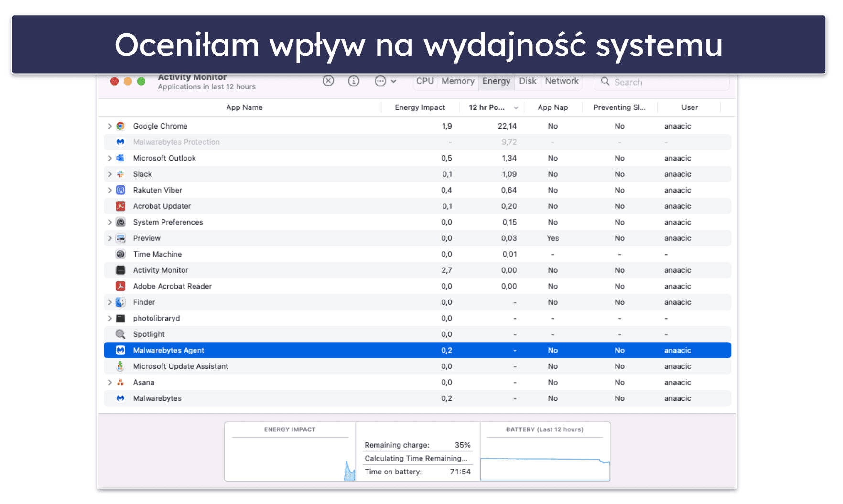Click the System Preferences icon

[120, 222]
